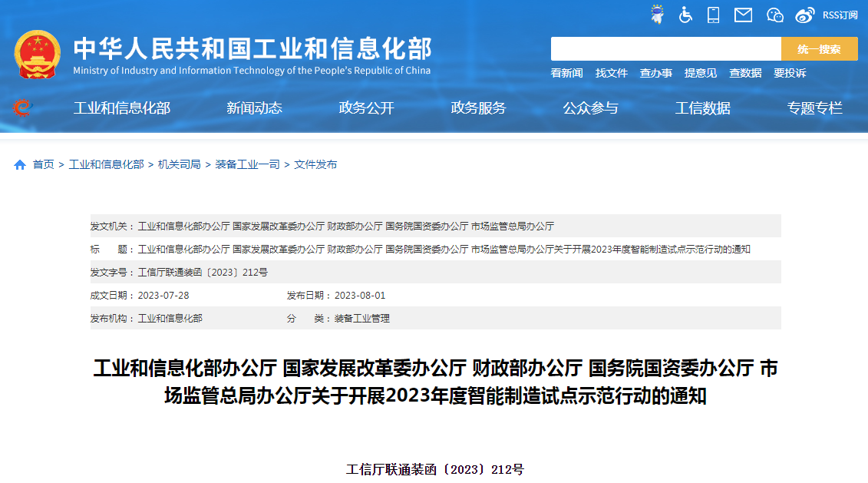Open the Weibo icon
Image resolution: width=868 pixels, height=483 pixels.
point(804,15)
